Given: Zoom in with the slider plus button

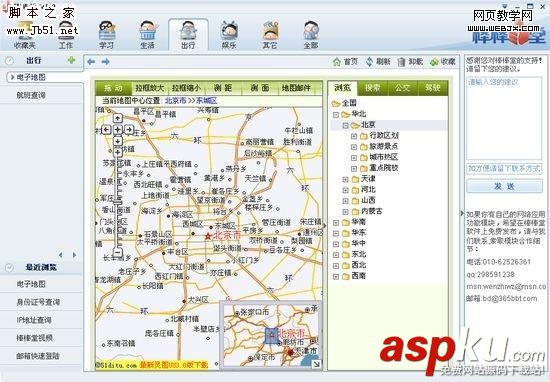Looking at the screenshot, I should click(118, 152).
